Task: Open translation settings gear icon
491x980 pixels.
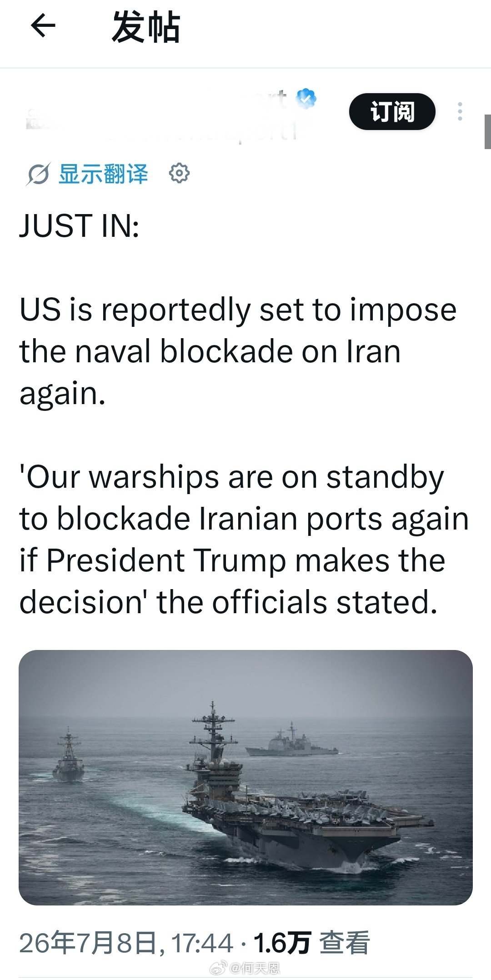Action: click(x=179, y=173)
